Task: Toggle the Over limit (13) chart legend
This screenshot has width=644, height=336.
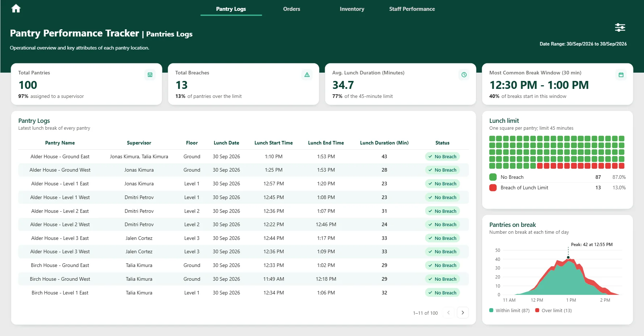Action: (x=554, y=310)
